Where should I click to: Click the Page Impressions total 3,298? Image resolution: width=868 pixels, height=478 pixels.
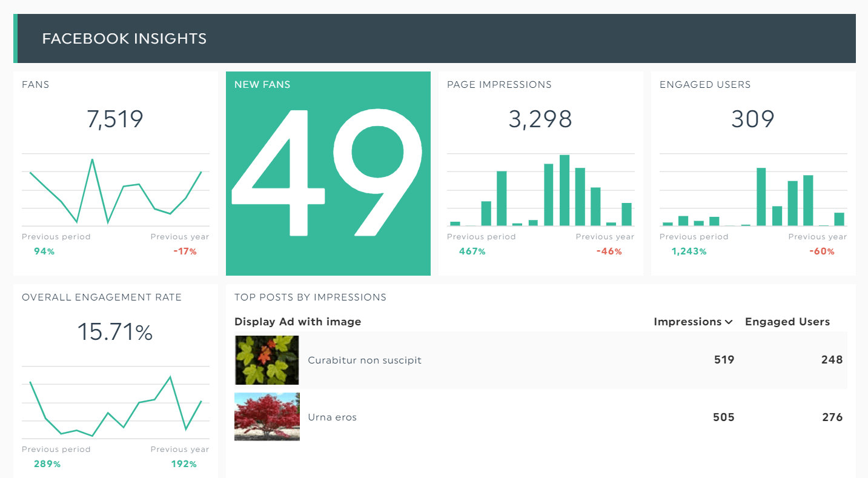[x=540, y=119]
